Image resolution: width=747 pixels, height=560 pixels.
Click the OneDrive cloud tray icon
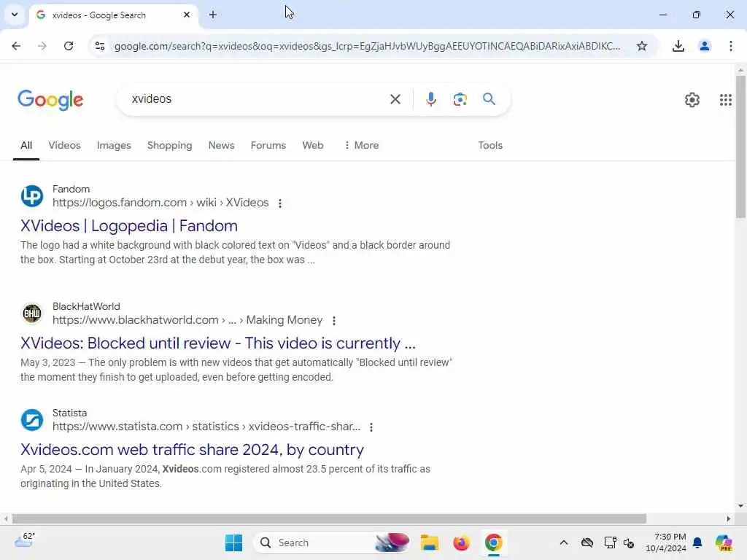587,542
